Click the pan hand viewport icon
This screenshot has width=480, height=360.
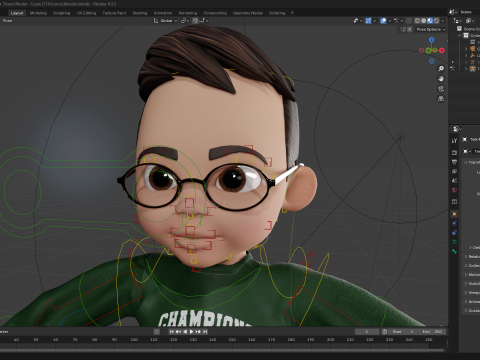pos(441,79)
